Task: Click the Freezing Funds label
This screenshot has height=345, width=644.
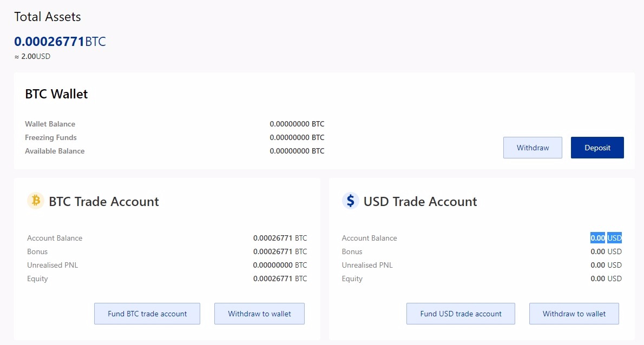Action: tap(51, 138)
